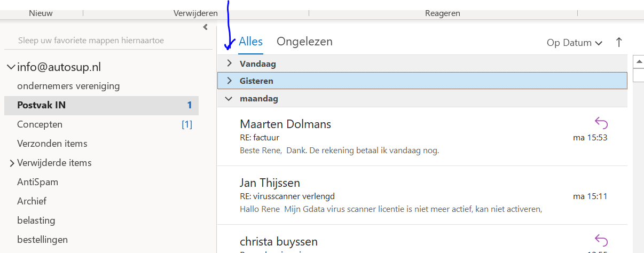
Task: Expand the Gisteren message group
Action: [x=230, y=81]
